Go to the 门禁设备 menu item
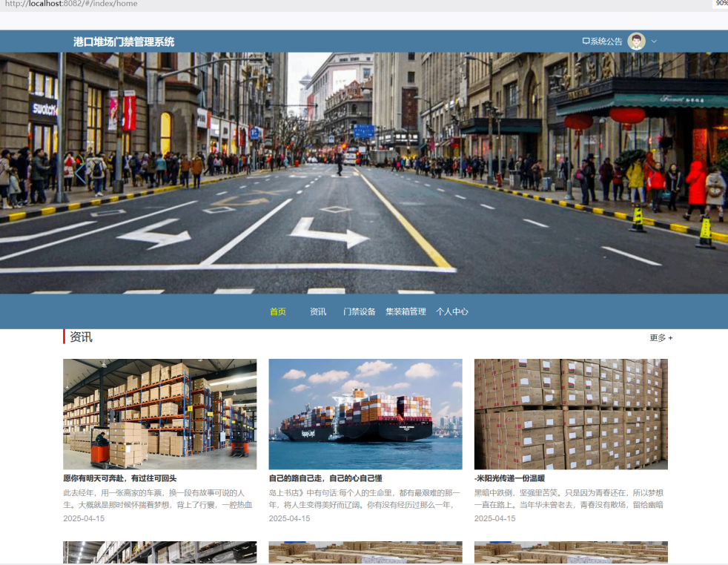Screen dimensions: 728x565 360,311
